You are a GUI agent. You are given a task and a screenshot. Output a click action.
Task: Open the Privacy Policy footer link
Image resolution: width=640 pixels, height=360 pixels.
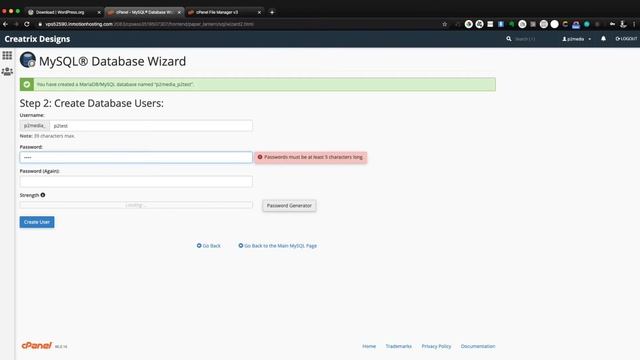[x=436, y=346]
